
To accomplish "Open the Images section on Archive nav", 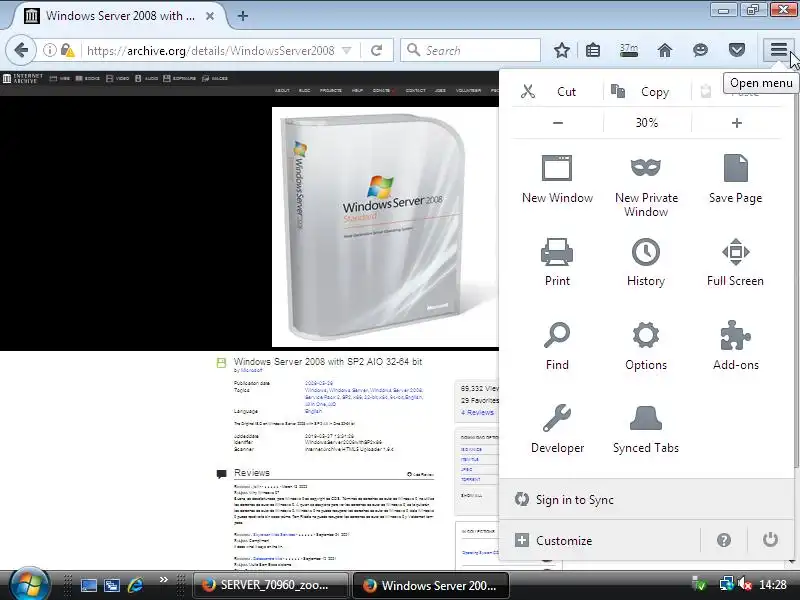I will point(215,78).
